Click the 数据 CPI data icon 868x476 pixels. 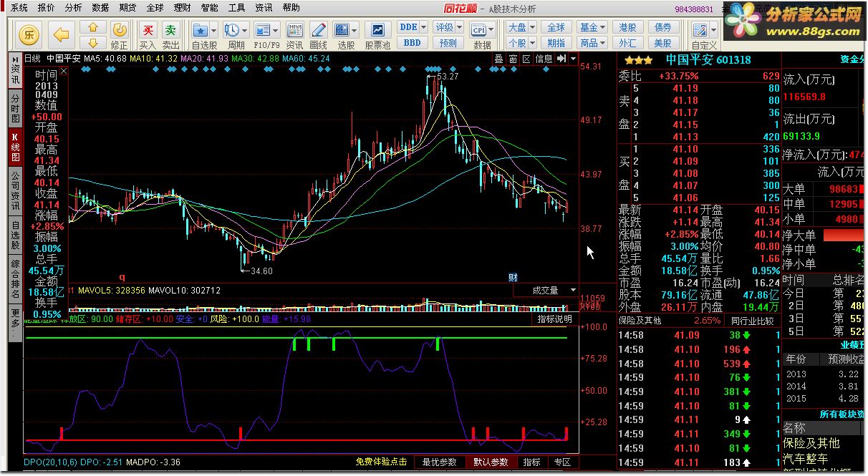pyautogui.click(x=478, y=30)
